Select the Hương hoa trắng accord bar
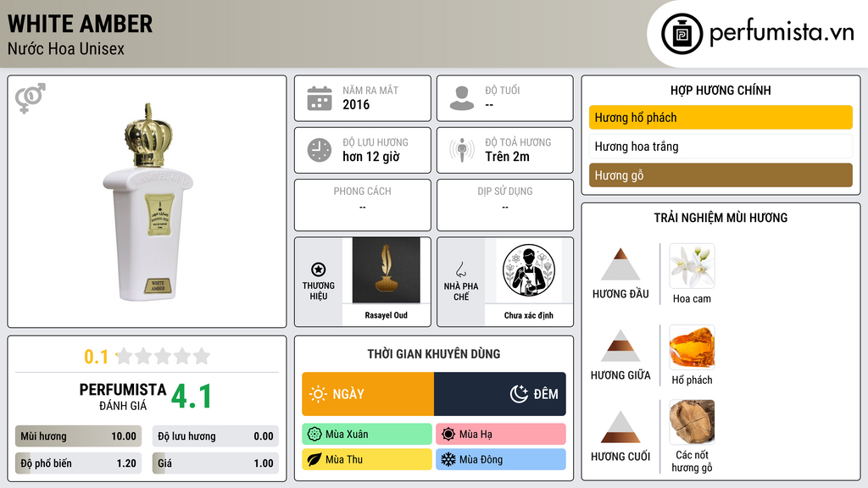This screenshot has width=868, height=488. point(721,147)
